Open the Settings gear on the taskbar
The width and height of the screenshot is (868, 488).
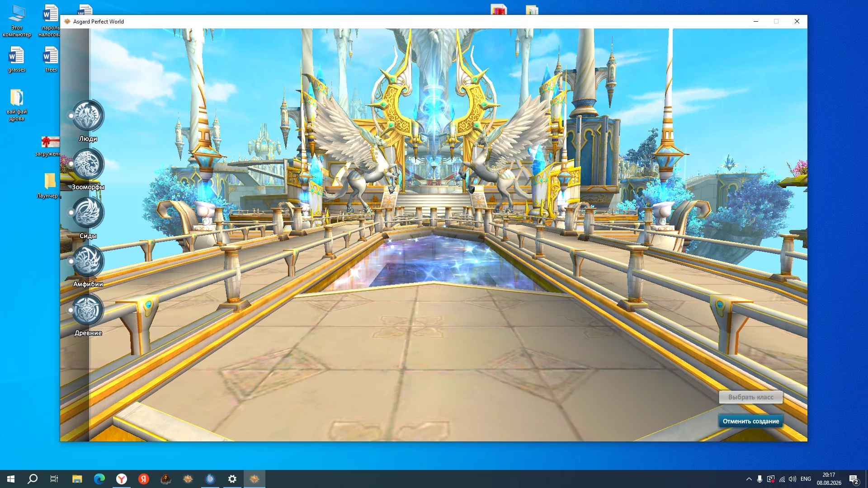[232, 479]
